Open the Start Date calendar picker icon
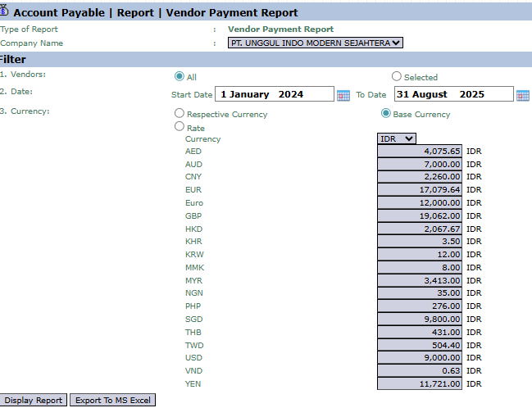 [343, 95]
